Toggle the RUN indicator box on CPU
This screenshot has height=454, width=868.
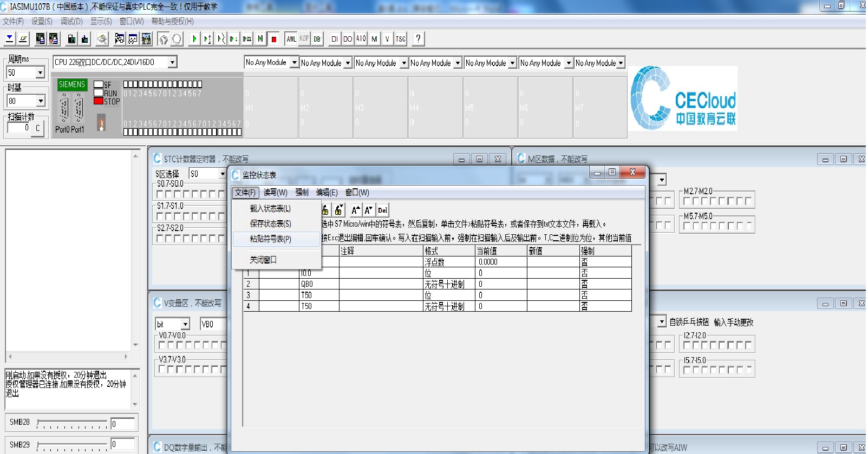(x=99, y=93)
